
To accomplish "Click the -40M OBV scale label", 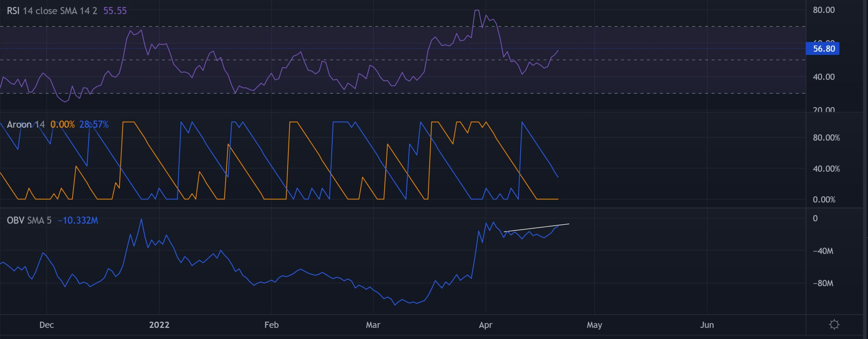I will pyautogui.click(x=823, y=251).
